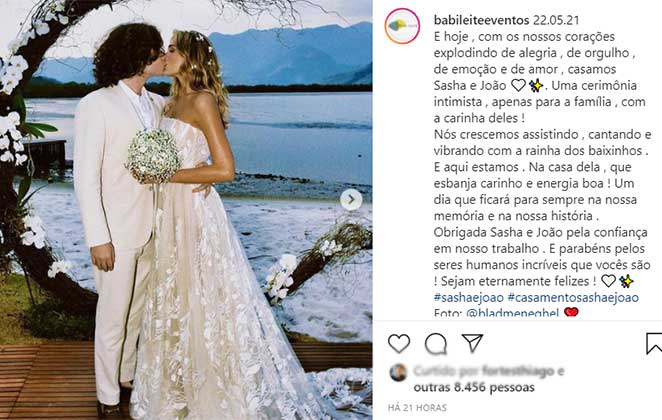Click the red heart emoji after photo credit
Image resolution: width=662 pixels, height=420 pixels.
[x=571, y=312]
